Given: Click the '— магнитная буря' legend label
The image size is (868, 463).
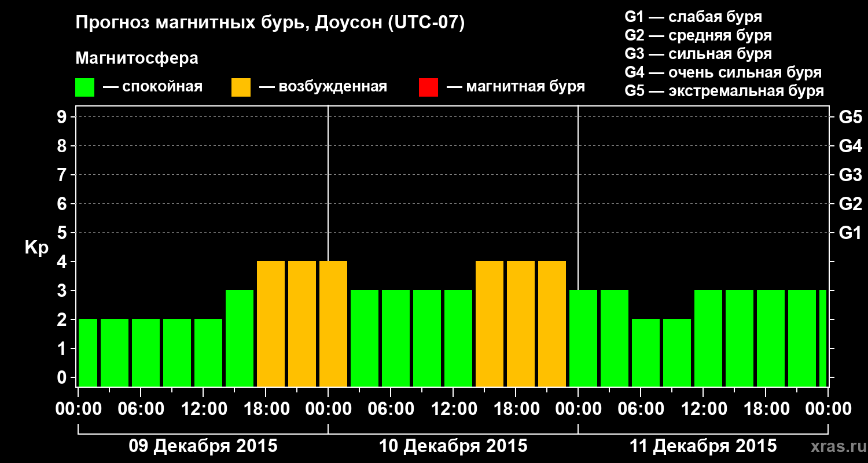Looking at the screenshot, I should (516, 87).
